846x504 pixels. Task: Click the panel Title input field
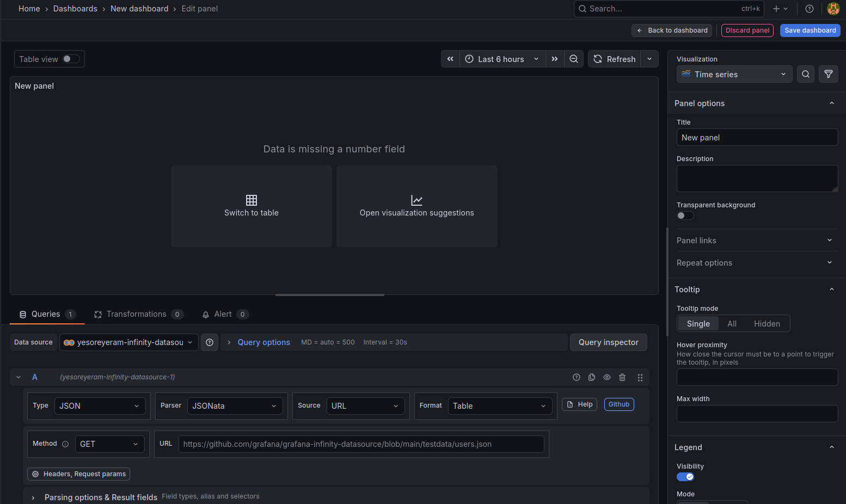point(757,138)
